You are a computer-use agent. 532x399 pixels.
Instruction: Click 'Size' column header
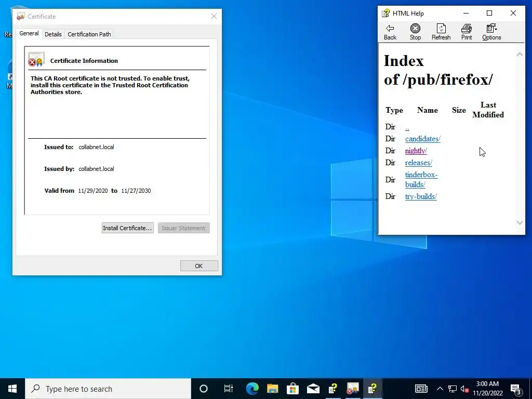click(459, 110)
